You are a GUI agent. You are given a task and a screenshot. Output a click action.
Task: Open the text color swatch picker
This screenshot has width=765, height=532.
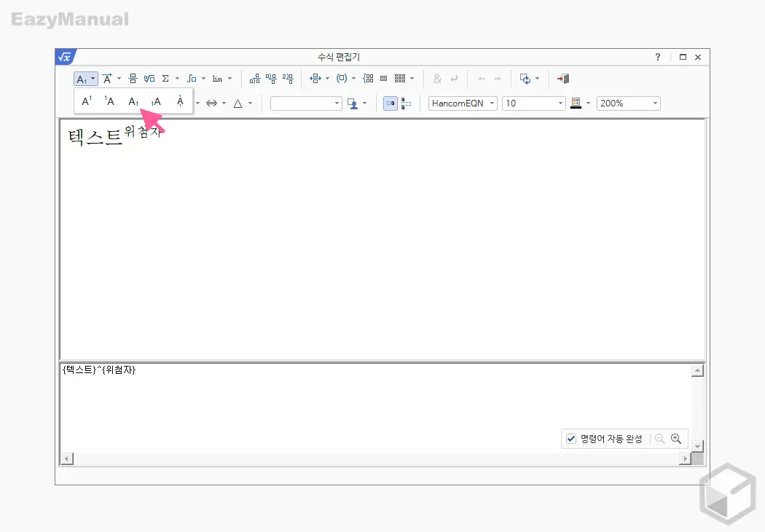coord(578,103)
